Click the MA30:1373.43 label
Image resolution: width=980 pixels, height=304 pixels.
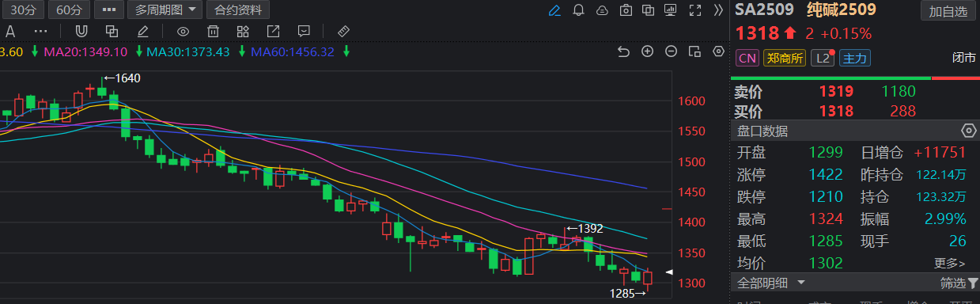pyautogui.click(x=188, y=51)
